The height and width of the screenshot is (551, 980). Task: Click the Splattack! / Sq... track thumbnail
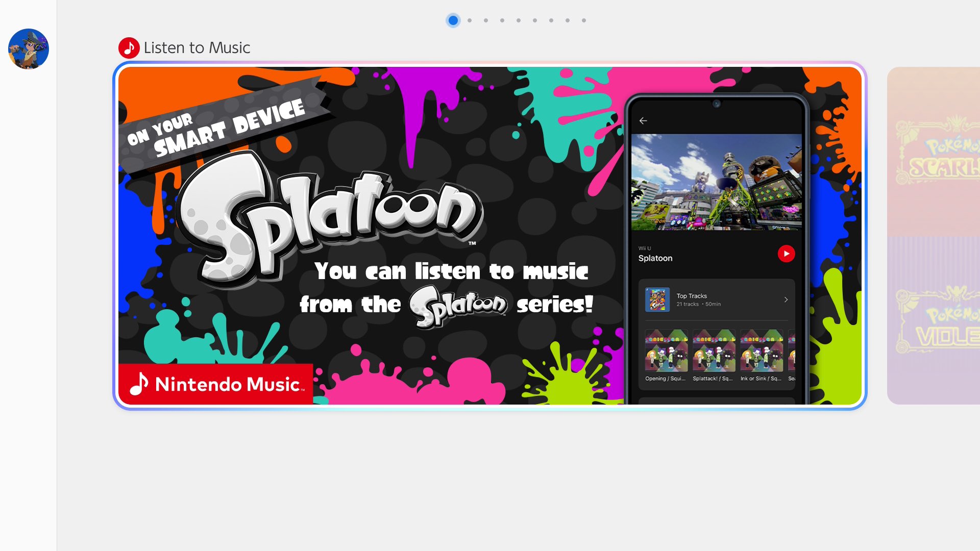pyautogui.click(x=714, y=350)
